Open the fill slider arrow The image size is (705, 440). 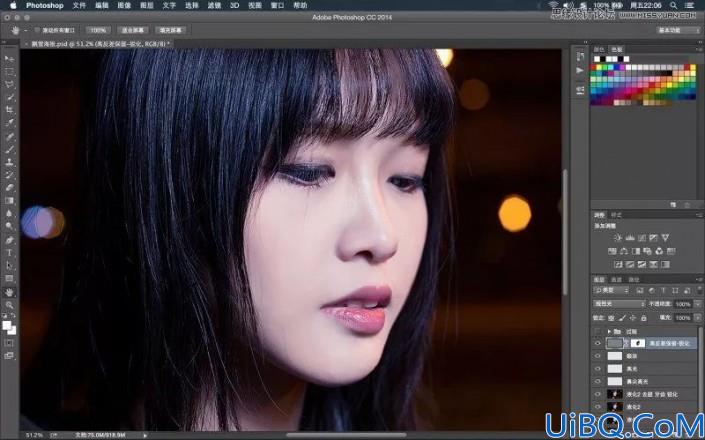697,318
